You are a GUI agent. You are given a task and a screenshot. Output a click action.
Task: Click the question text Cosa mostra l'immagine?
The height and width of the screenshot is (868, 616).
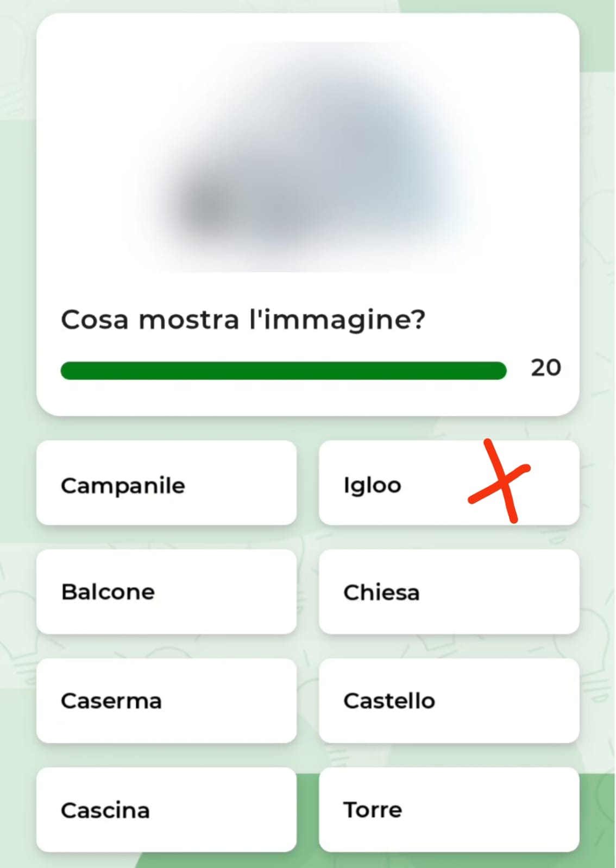click(243, 320)
